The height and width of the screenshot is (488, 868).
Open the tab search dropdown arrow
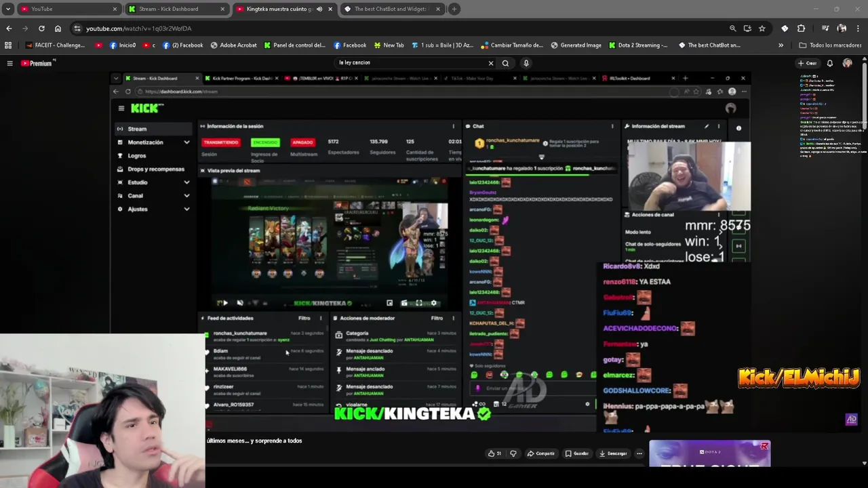[8, 9]
